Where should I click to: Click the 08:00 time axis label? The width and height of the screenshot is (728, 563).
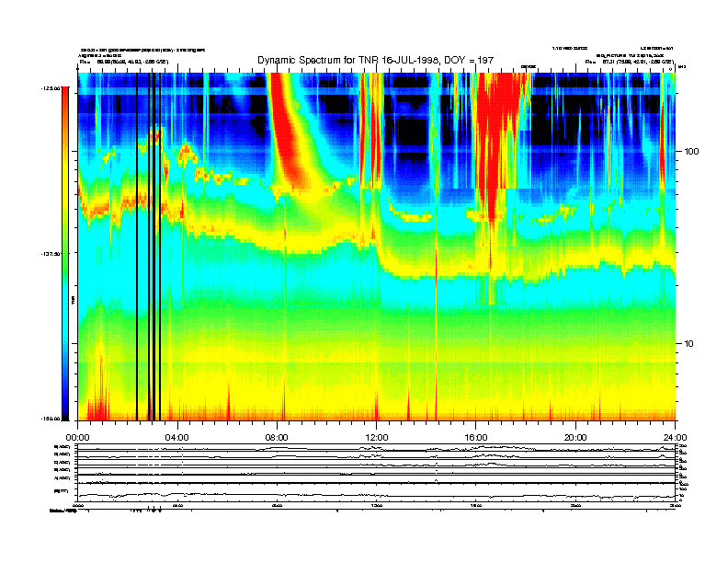(277, 438)
